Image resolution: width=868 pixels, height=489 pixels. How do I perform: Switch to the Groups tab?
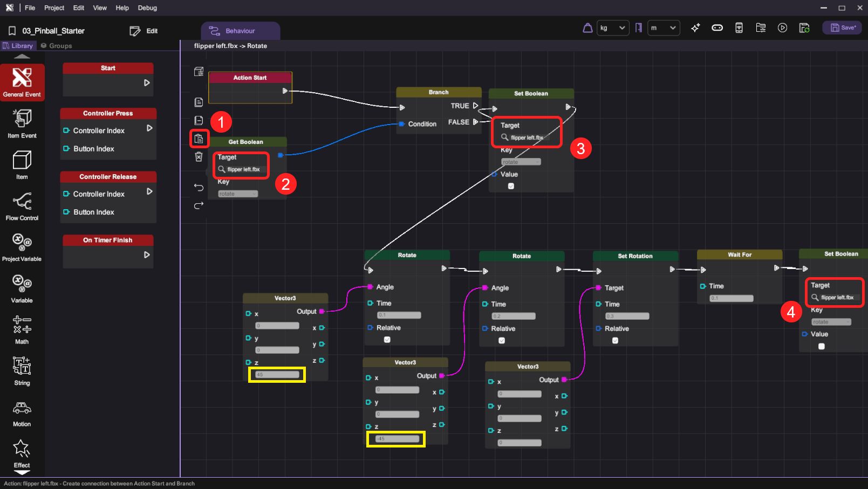(x=57, y=46)
